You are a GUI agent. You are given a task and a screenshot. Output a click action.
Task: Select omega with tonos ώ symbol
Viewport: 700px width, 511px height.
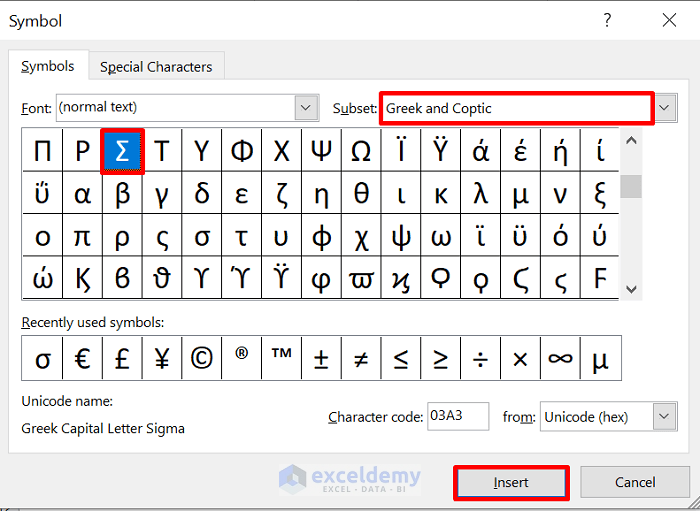click(x=43, y=278)
